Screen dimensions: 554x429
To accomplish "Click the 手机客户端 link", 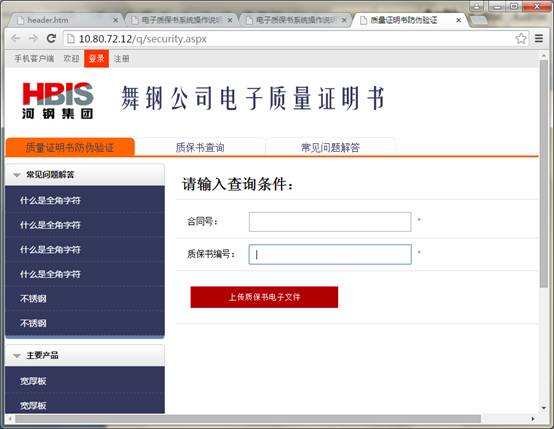I will coord(34,59).
